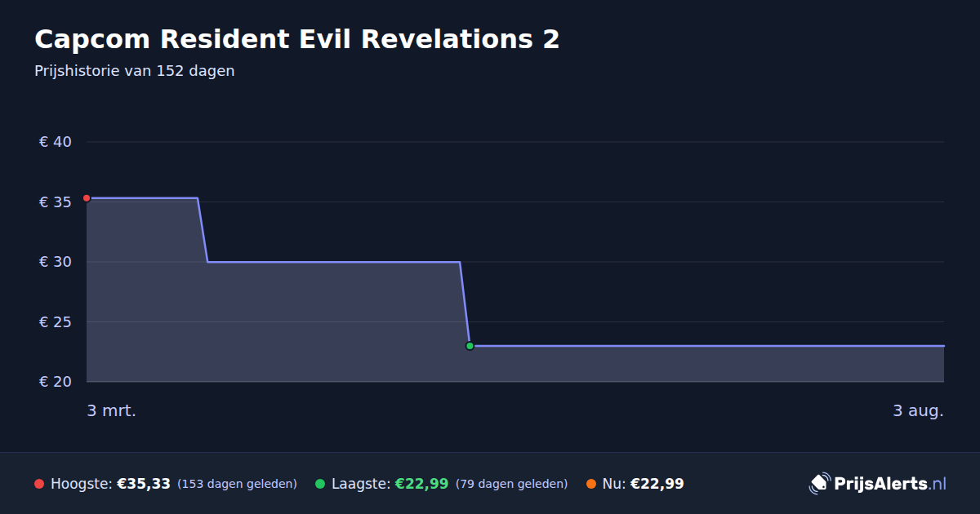This screenshot has height=514, width=980.
Task: Click the € 40 axis label
Action: 56,142
